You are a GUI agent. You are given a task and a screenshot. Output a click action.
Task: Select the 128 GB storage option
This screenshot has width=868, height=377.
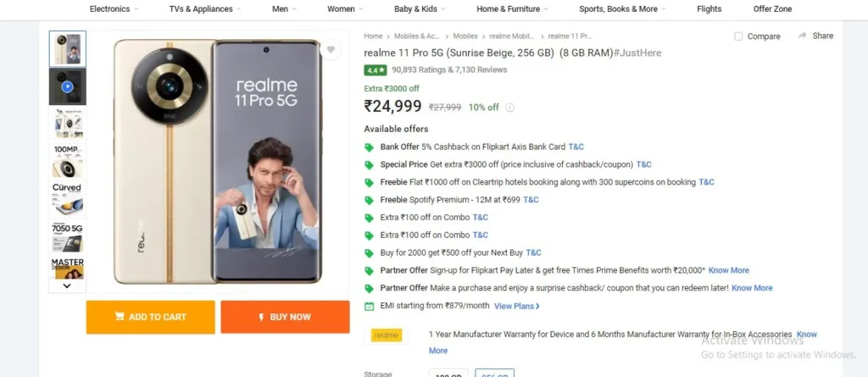point(448,373)
